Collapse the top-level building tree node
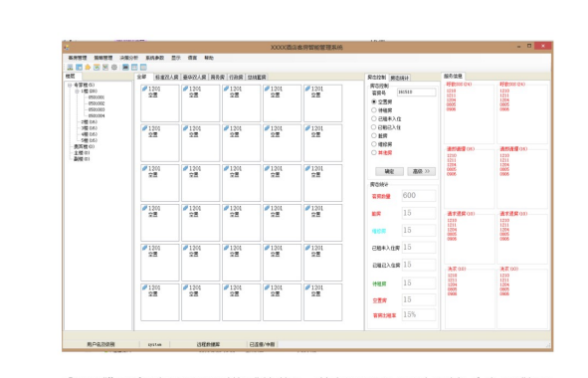 70,86
